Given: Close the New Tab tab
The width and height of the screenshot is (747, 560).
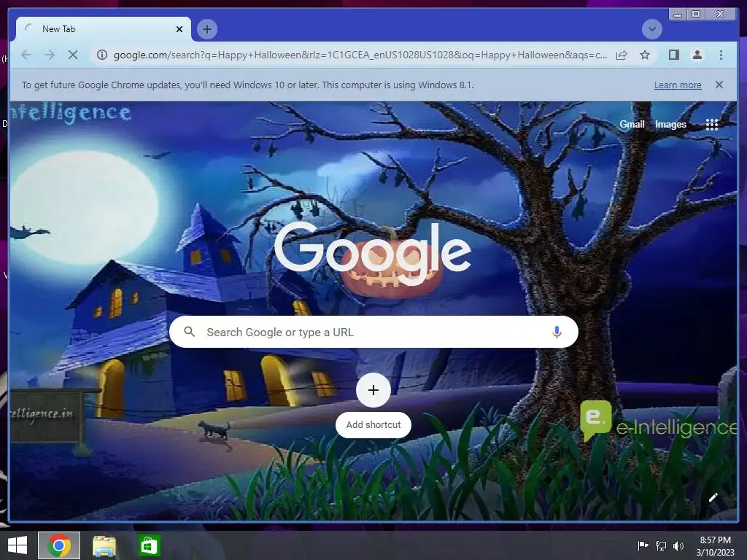Looking at the screenshot, I should pos(179,29).
